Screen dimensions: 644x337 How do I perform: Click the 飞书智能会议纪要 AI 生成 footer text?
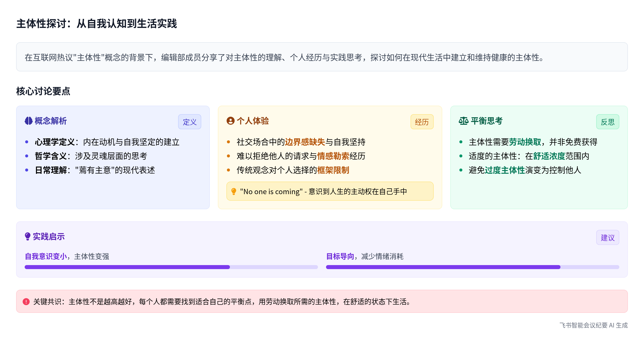593,325
